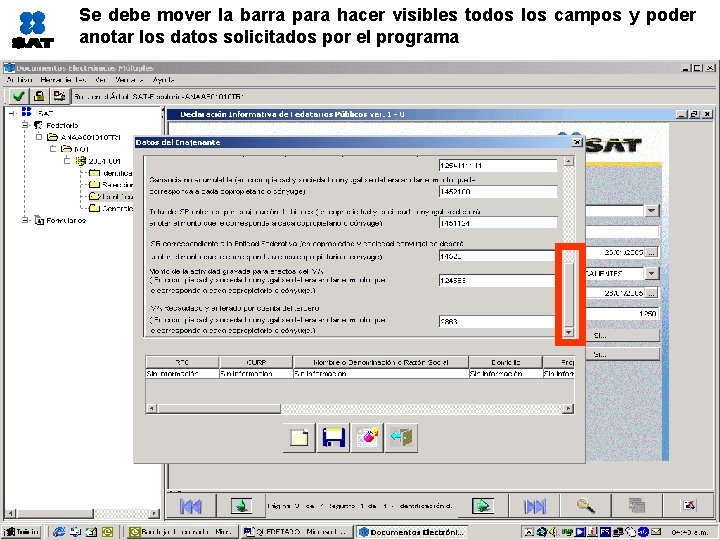Viewport: 720px width, 540px height.
Task: Select the Formularios tree item
Action: (66, 221)
